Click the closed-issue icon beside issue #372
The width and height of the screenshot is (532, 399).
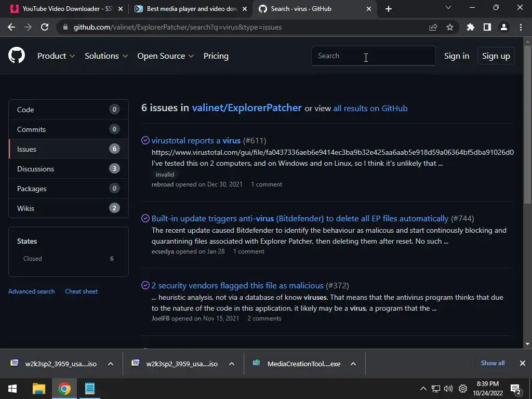point(145,285)
